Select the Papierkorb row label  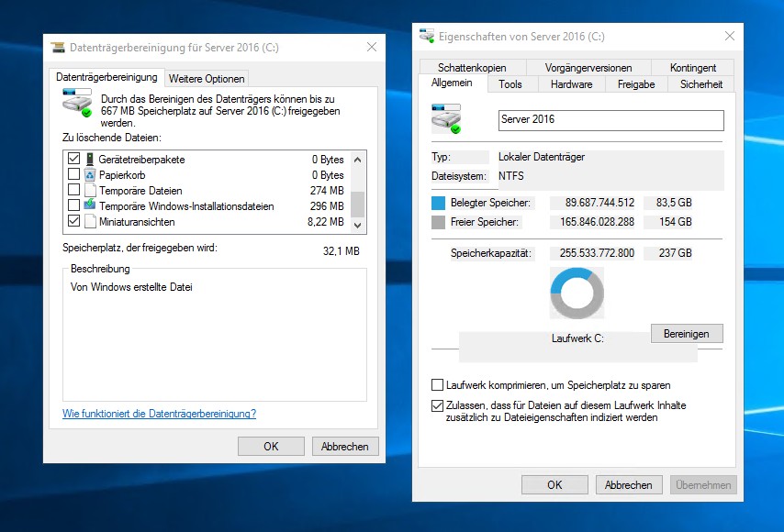122,175
